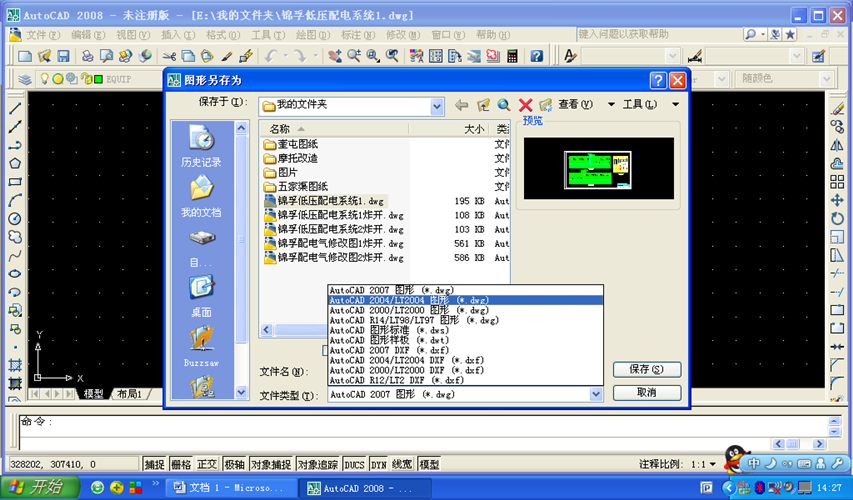Select AutoCAD 2004/LT2004 图形 (*.dwg) option
The image size is (853, 500).
(466, 300)
